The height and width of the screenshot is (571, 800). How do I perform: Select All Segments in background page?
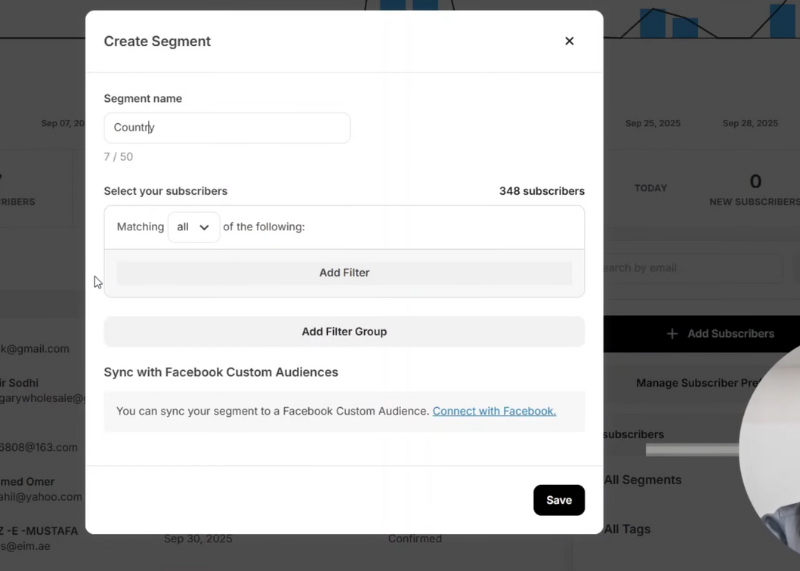[x=643, y=480]
